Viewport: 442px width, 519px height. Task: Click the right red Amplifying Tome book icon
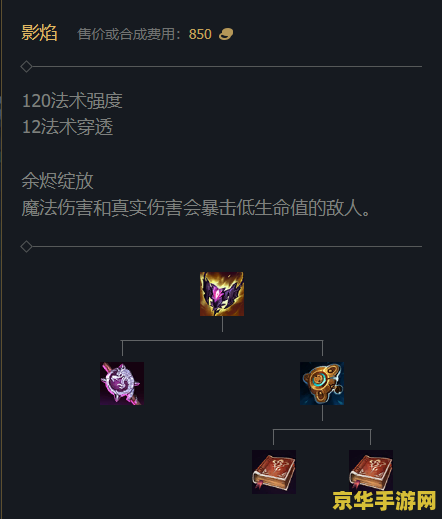tap(371, 472)
